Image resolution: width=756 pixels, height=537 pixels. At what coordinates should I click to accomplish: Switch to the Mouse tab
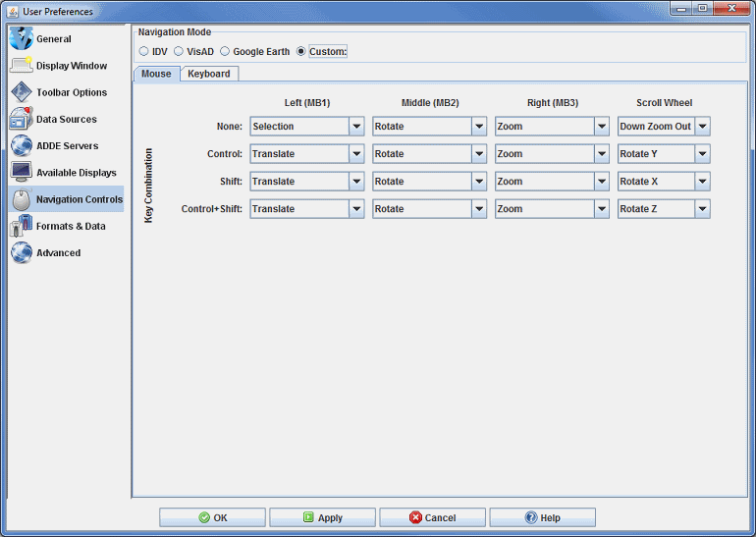(156, 74)
